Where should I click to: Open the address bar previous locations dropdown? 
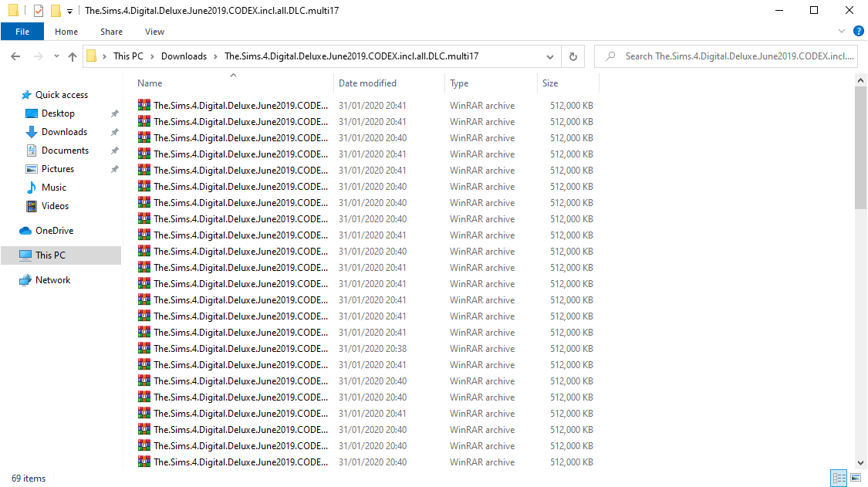point(549,56)
